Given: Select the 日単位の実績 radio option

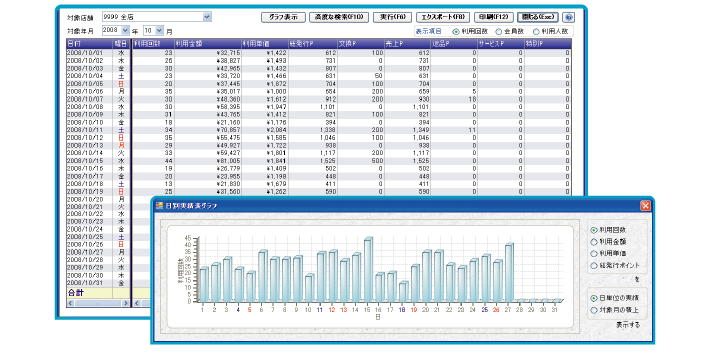Looking at the screenshot, I should point(594,298).
